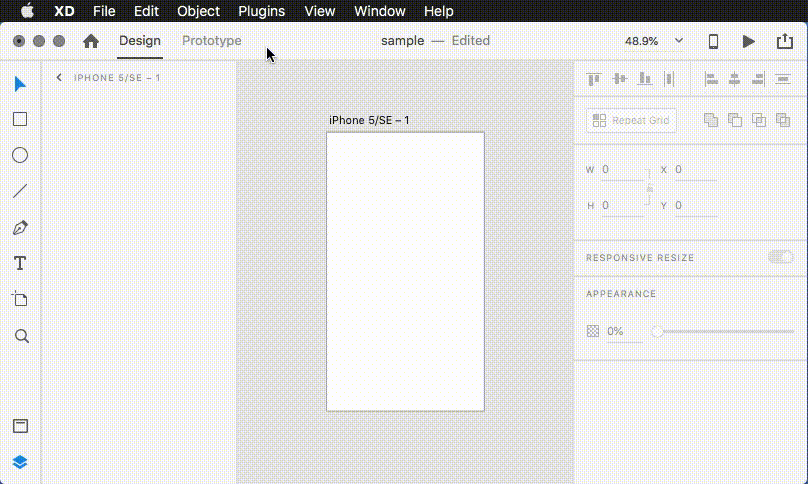Toggle the aspect ratio lock

coord(650,188)
